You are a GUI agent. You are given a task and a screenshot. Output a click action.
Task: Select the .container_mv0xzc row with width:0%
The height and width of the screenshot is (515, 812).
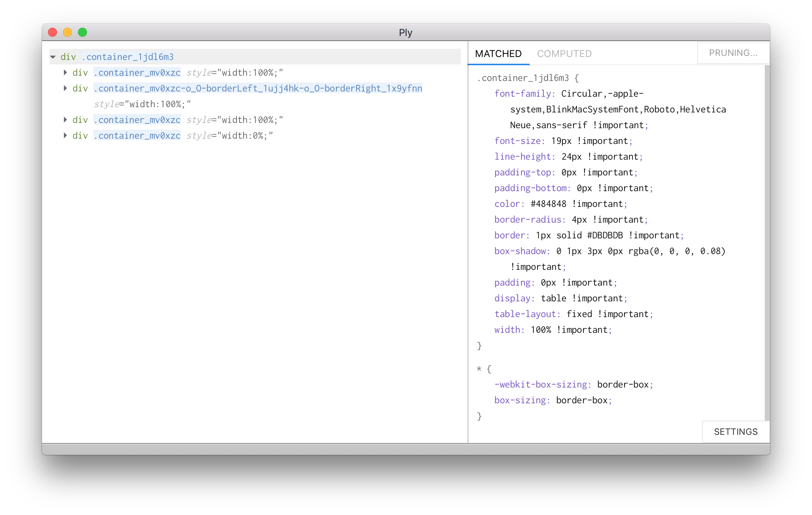pos(137,135)
